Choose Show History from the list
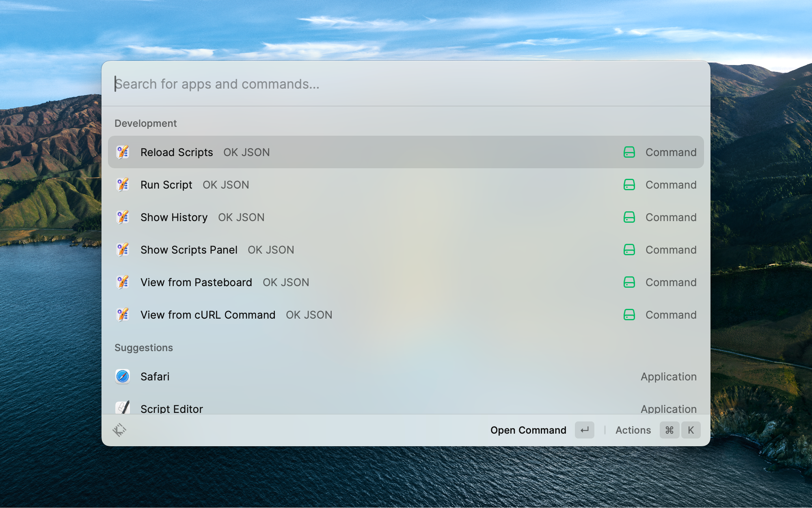The height and width of the screenshot is (508, 812). pos(174,217)
